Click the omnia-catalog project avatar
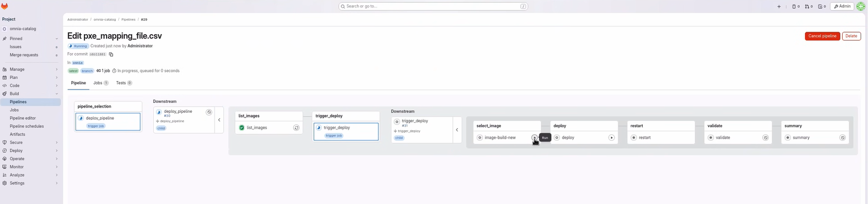This screenshot has height=204, width=868. coord(4,29)
